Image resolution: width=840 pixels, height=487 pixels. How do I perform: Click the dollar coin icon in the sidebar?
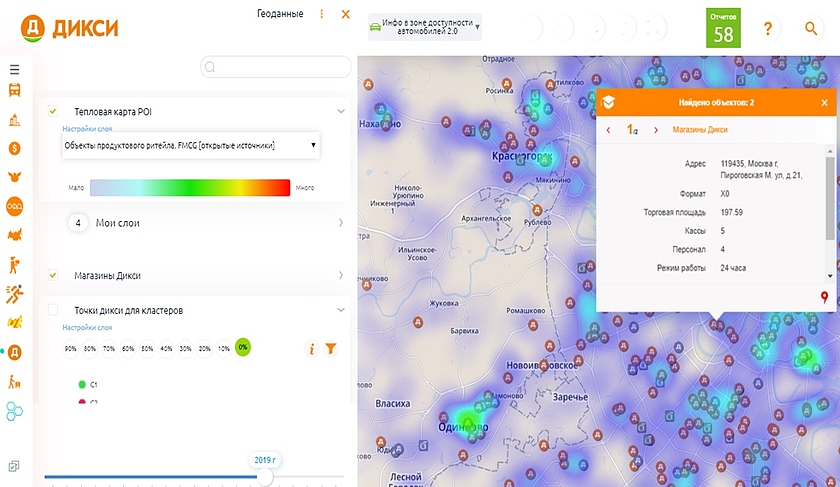(x=14, y=148)
